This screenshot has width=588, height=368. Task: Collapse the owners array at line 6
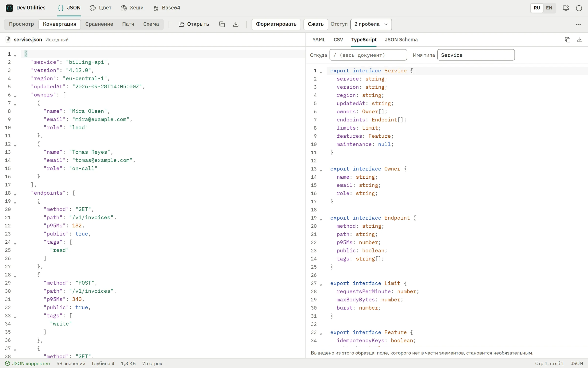15,96
